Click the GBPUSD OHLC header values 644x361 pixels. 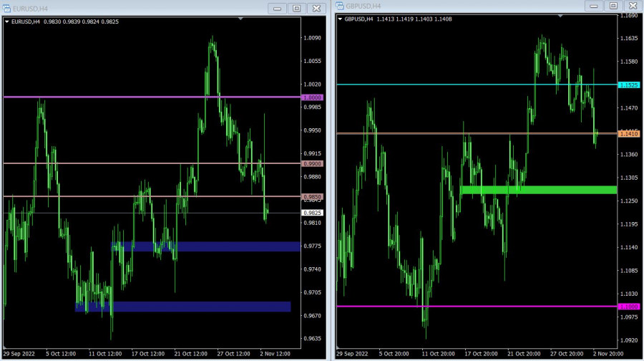(x=414, y=19)
